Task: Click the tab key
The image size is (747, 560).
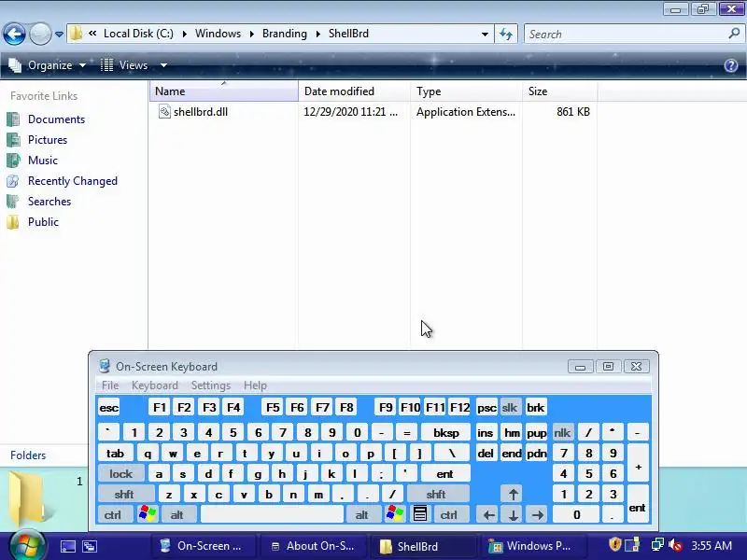Action: pos(115,454)
